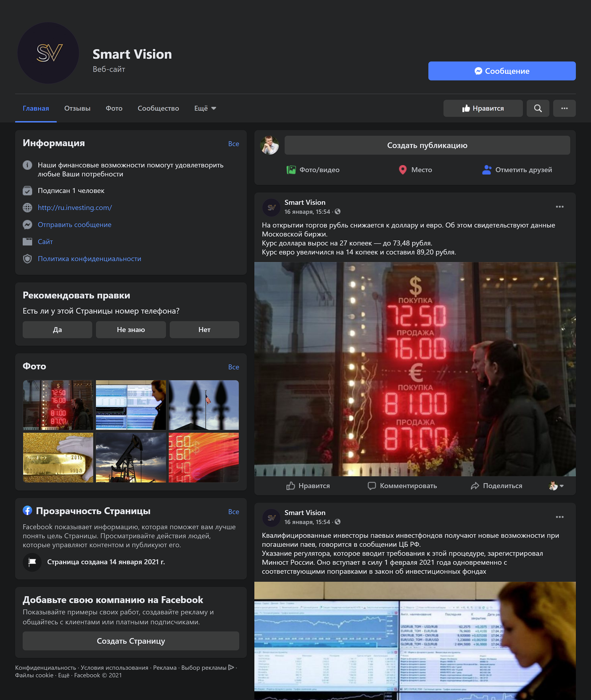Image resolution: width=591 pixels, height=700 pixels.
Task: Click Реклама footer link
Action: pyautogui.click(x=165, y=667)
